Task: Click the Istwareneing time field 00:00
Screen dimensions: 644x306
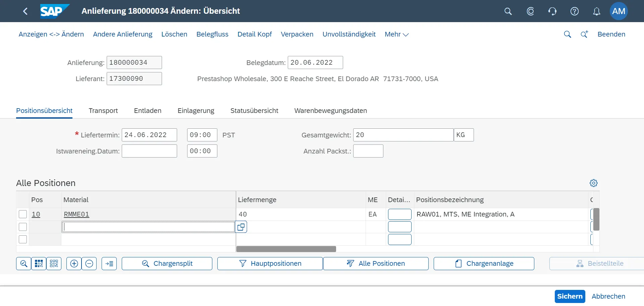Action: click(202, 151)
